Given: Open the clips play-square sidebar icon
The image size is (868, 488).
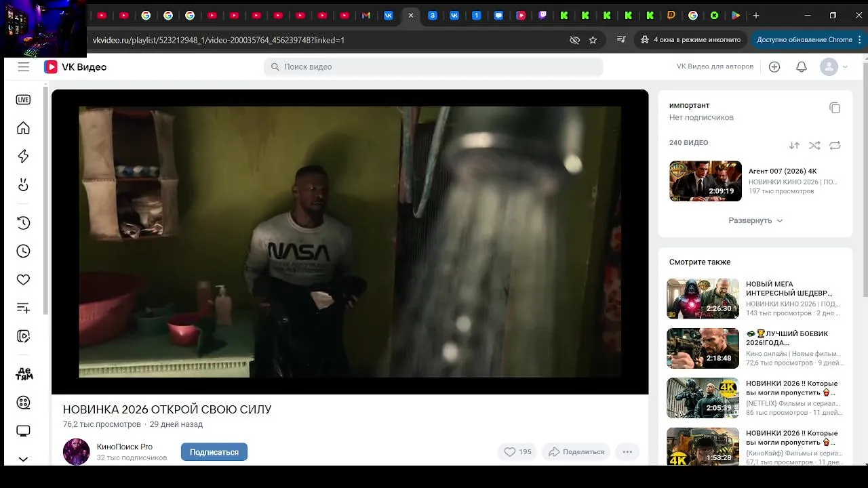Looking at the screenshot, I should [23, 336].
